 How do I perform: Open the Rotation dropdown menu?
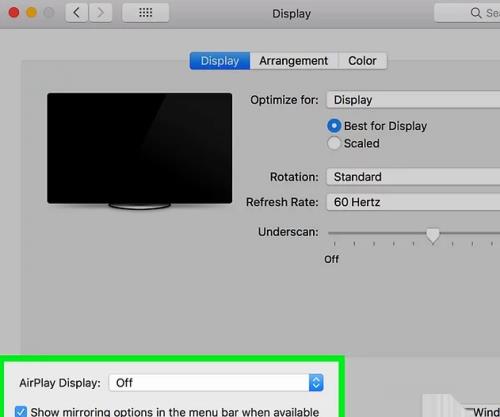413,177
